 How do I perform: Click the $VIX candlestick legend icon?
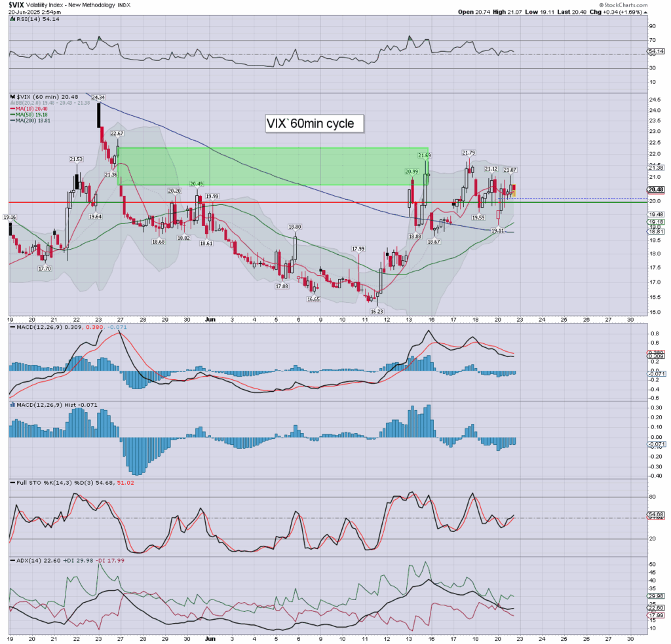[12, 97]
